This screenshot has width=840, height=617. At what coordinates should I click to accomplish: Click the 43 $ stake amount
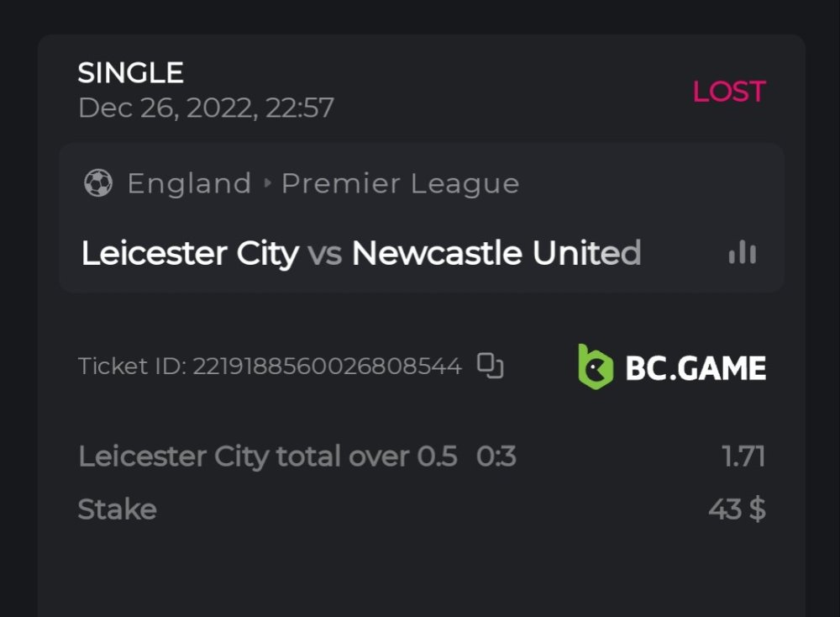[736, 509]
